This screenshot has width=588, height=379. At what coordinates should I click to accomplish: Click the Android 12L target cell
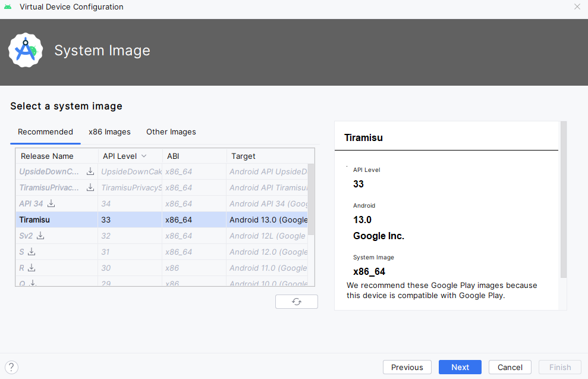pyautogui.click(x=268, y=236)
